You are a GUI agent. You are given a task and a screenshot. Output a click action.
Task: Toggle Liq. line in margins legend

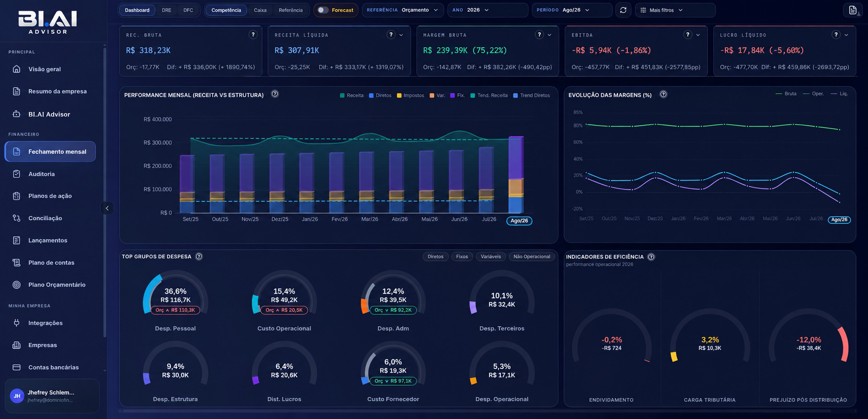point(839,94)
